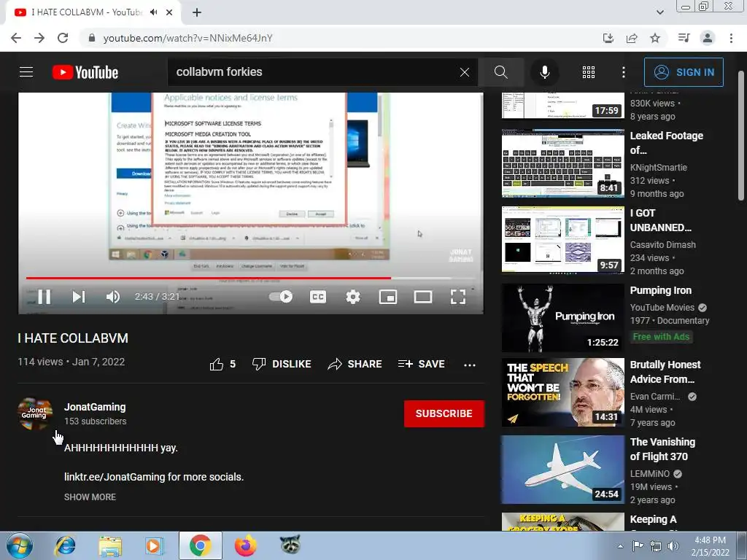Viewport: 747px width, 560px height.
Task: Launch Internet Explorer from taskbar
Action: pos(65,545)
